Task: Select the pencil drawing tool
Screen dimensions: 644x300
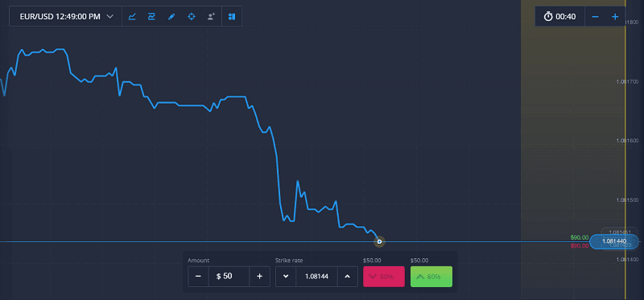Action: 171,16
